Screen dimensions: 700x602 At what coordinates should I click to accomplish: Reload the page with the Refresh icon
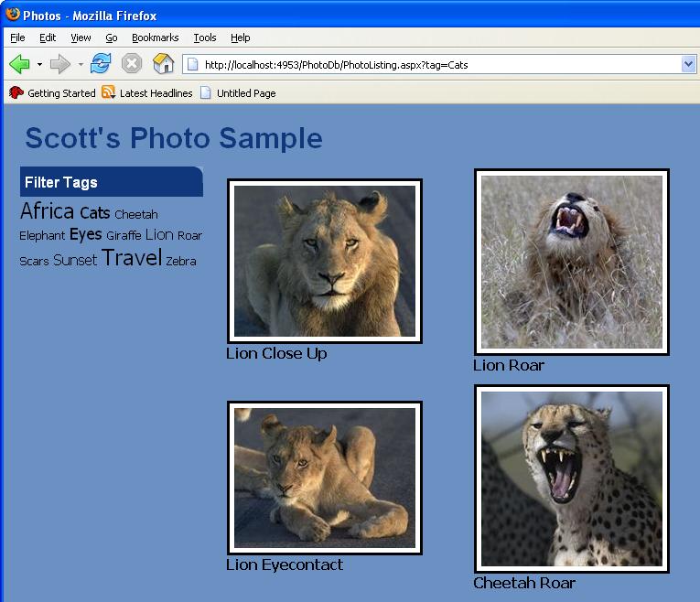101,63
